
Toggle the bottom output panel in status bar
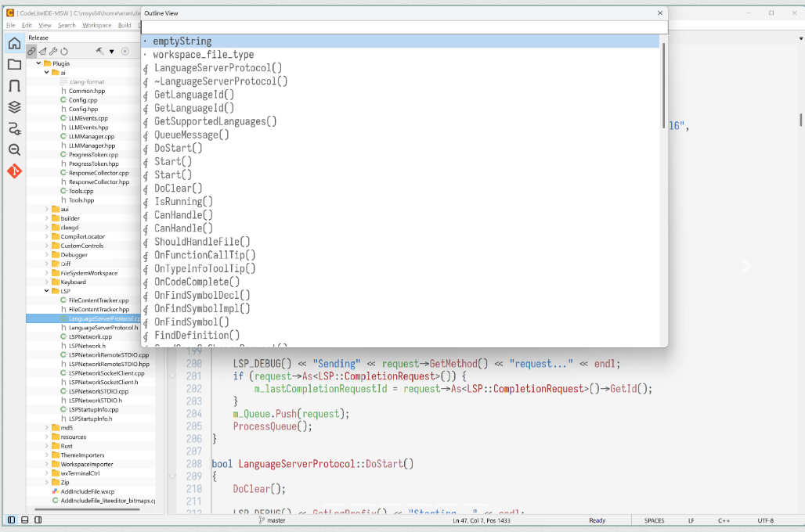click(24, 519)
